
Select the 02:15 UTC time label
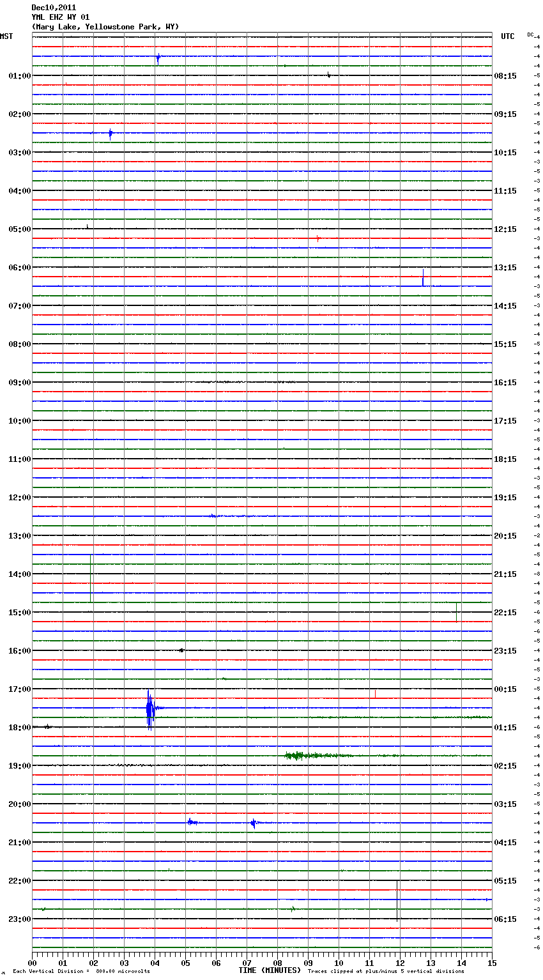click(505, 766)
